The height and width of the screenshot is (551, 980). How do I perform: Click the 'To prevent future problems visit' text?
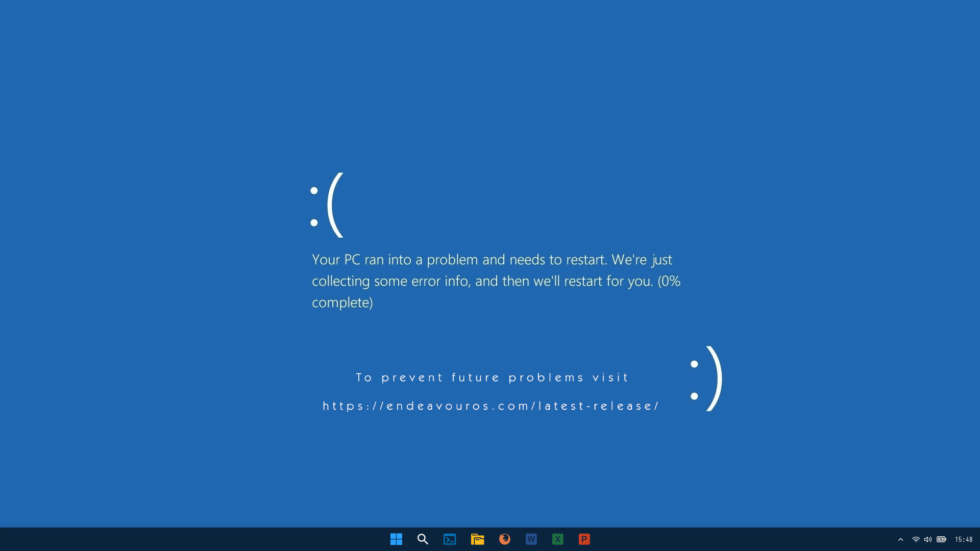492,378
